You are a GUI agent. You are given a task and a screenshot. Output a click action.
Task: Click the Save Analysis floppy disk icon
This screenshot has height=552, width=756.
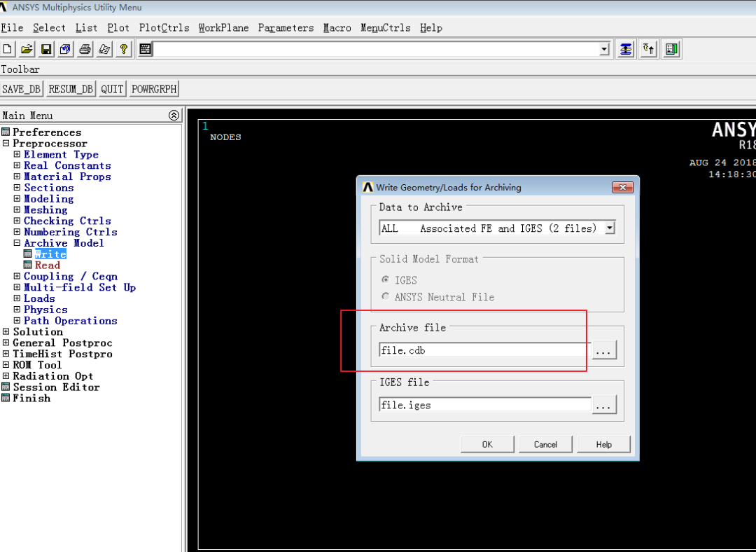point(46,49)
